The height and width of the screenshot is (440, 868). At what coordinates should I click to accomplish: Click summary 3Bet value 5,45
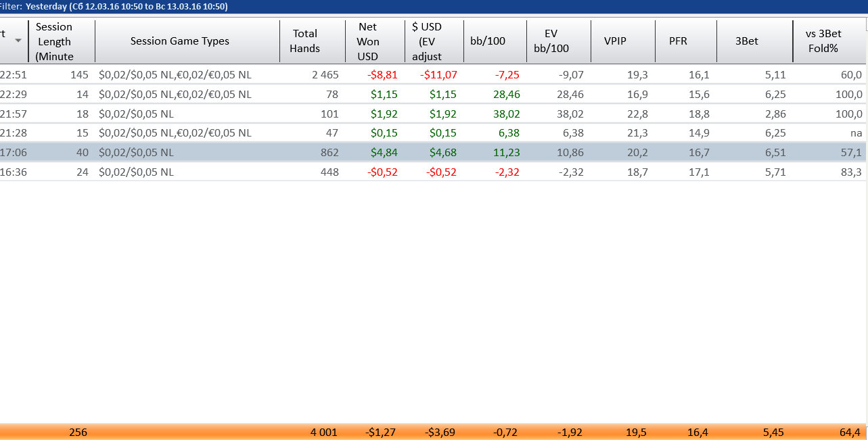click(x=774, y=433)
